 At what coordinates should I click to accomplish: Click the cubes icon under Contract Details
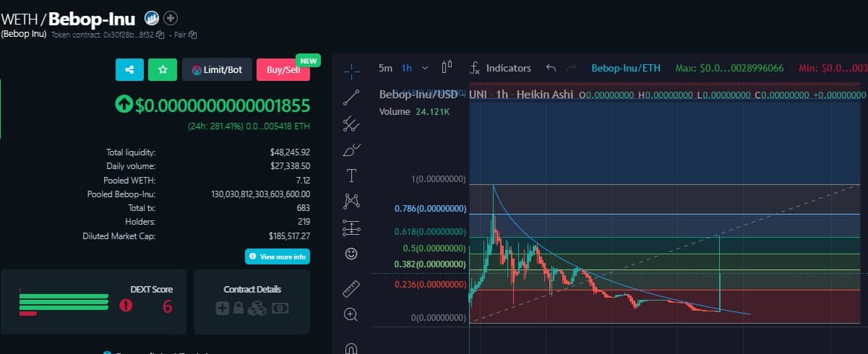pos(257,308)
